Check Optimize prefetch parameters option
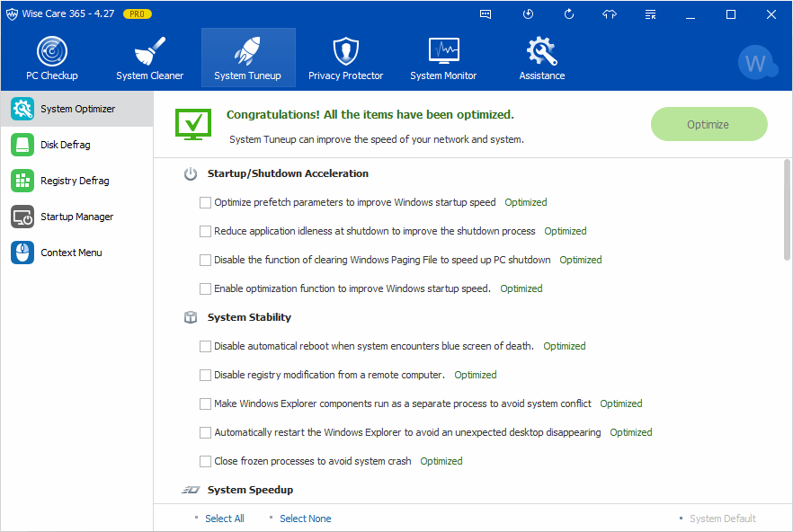 [205, 203]
